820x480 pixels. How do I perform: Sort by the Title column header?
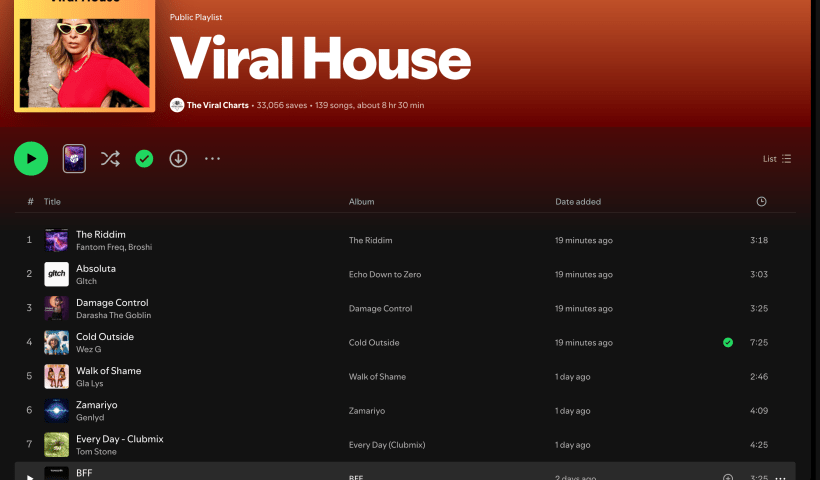52,202
